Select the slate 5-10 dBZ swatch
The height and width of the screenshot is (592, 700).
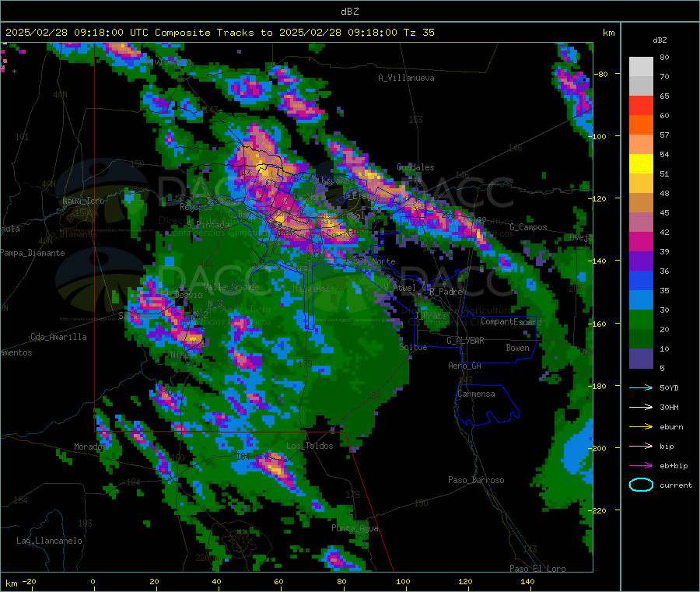pyautogui.click(x=641, y=359)
